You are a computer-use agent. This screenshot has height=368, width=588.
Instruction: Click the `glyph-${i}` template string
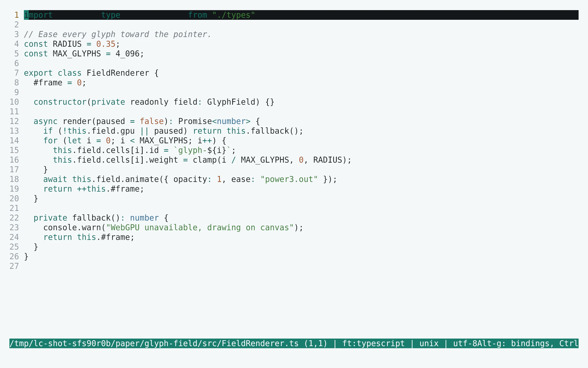tap(202, 150)
